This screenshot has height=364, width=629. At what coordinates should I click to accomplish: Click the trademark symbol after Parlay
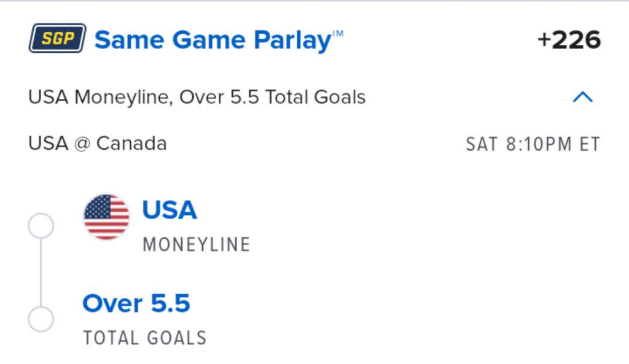(338, 33)
